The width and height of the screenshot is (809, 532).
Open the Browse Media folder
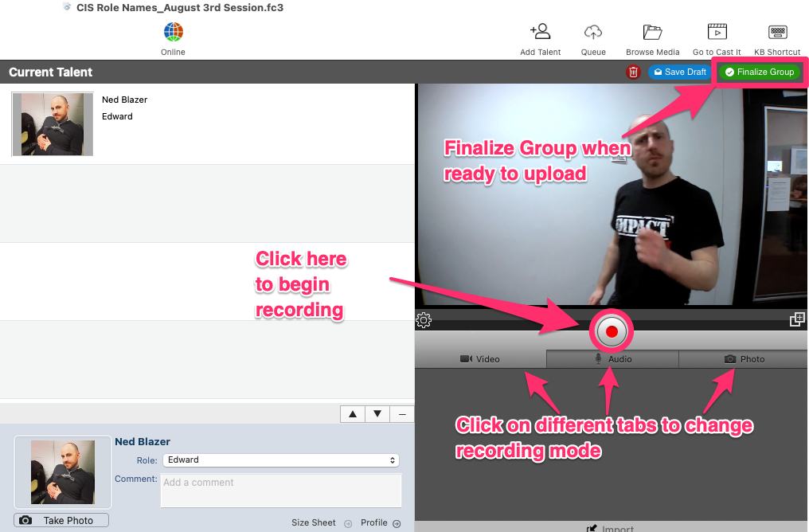[653, 33]
